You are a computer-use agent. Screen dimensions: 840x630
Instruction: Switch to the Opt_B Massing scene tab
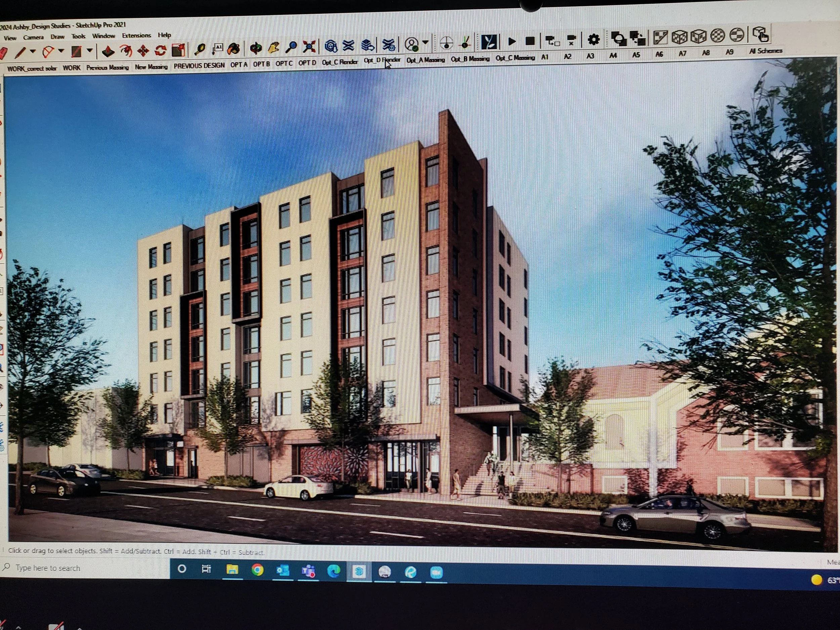coord(470,59)
